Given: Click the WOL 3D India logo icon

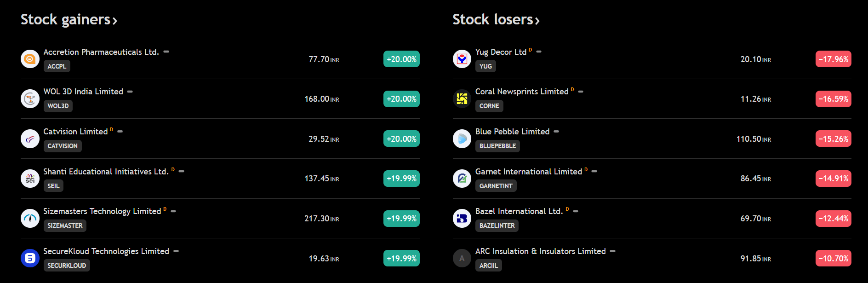Looking at the screenshot, I should (x=30, y=99).
